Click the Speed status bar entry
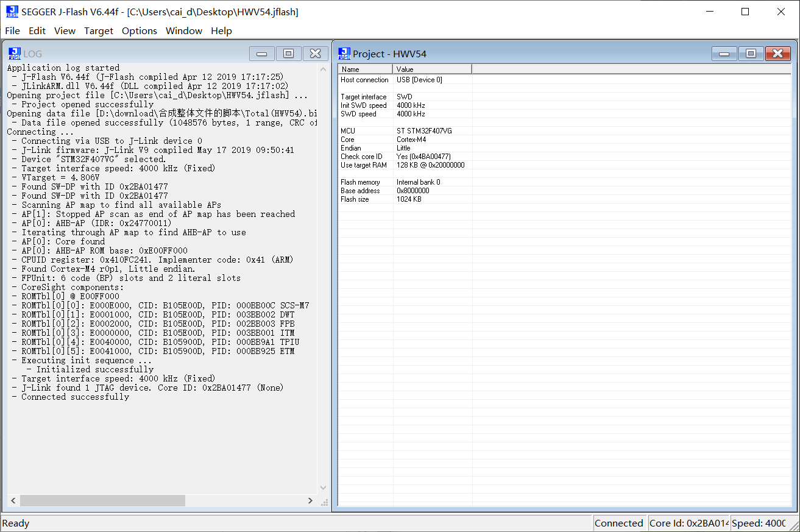800x532 pixels. [759, 523]
